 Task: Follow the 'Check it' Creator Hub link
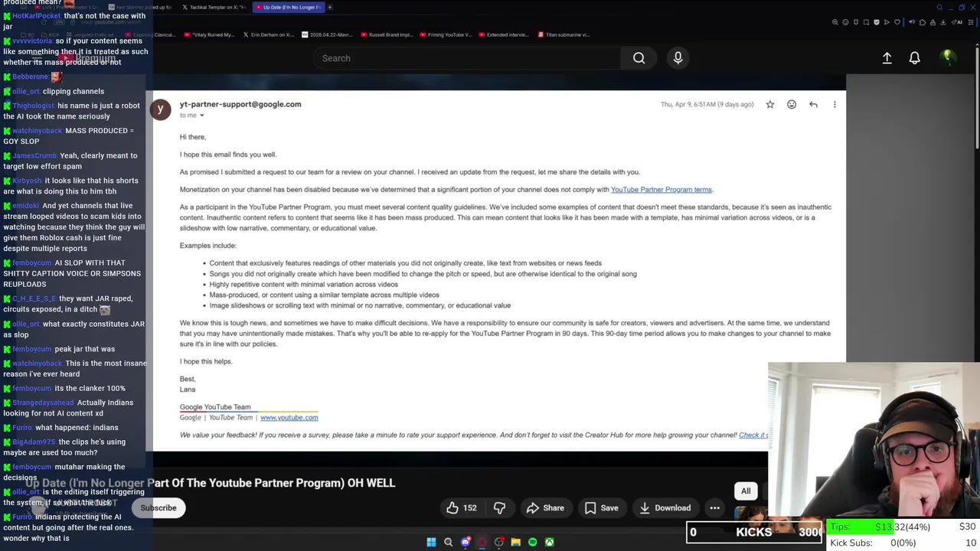(753, 435)
